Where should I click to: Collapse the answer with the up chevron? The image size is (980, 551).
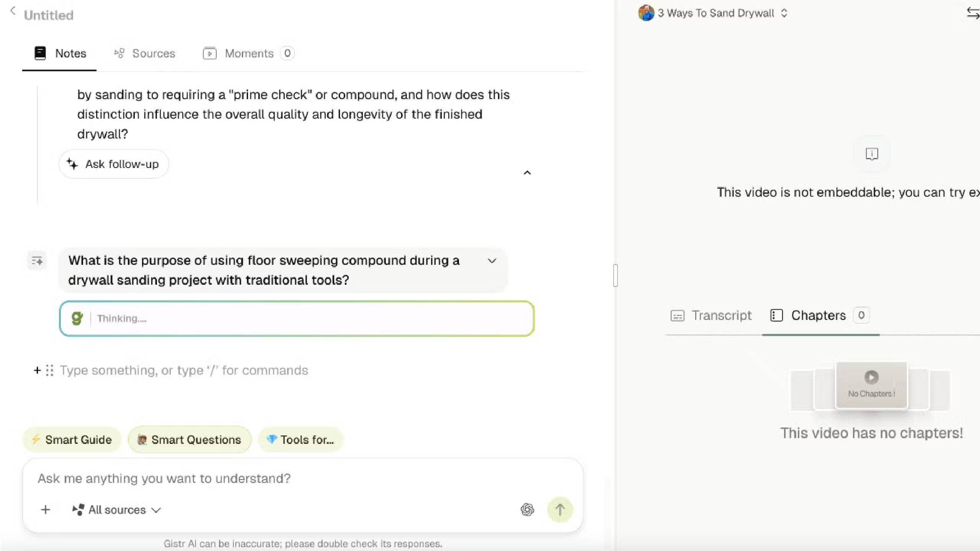527,173
